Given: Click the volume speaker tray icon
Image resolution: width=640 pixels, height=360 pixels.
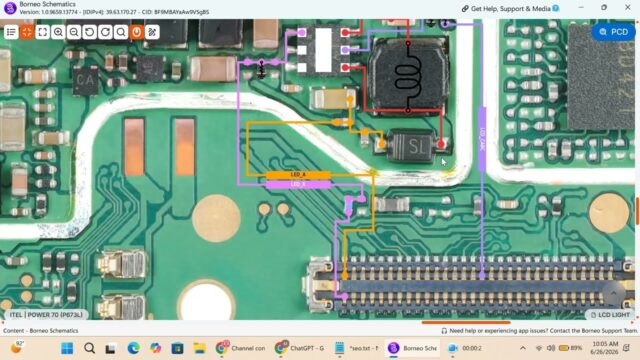Looking at the screenshot, I should 551,348.
